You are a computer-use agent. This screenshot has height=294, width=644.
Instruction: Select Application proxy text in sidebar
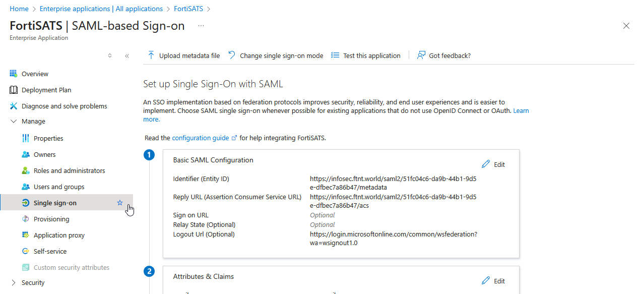[59, 236]
